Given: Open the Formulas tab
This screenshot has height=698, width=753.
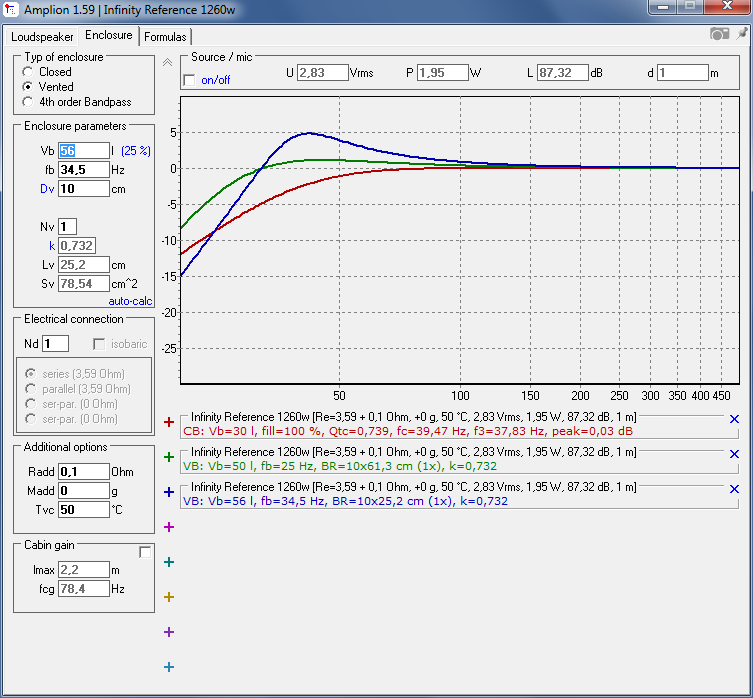Looking at the screenshot, I should coord(165,37).
